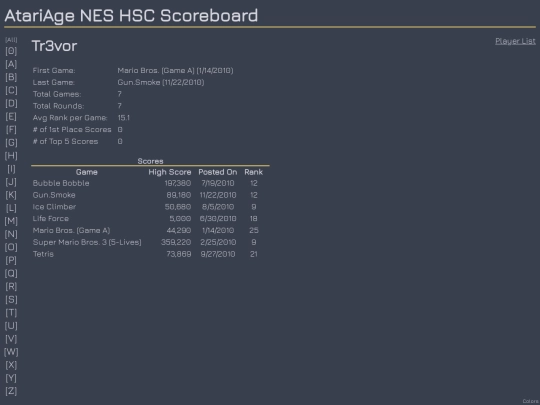Viewport: 540px width, 405px height.
Task: Click the Rank column header
Action: coord(253,172)
